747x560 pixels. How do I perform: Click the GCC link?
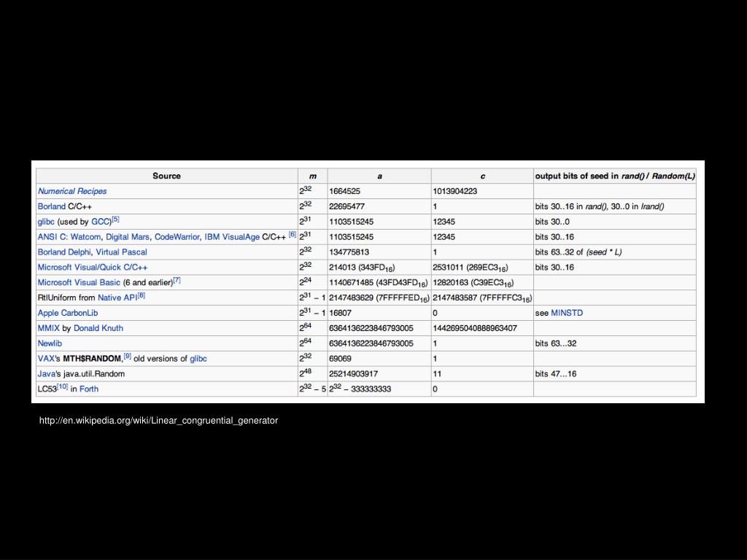point(101,222)
